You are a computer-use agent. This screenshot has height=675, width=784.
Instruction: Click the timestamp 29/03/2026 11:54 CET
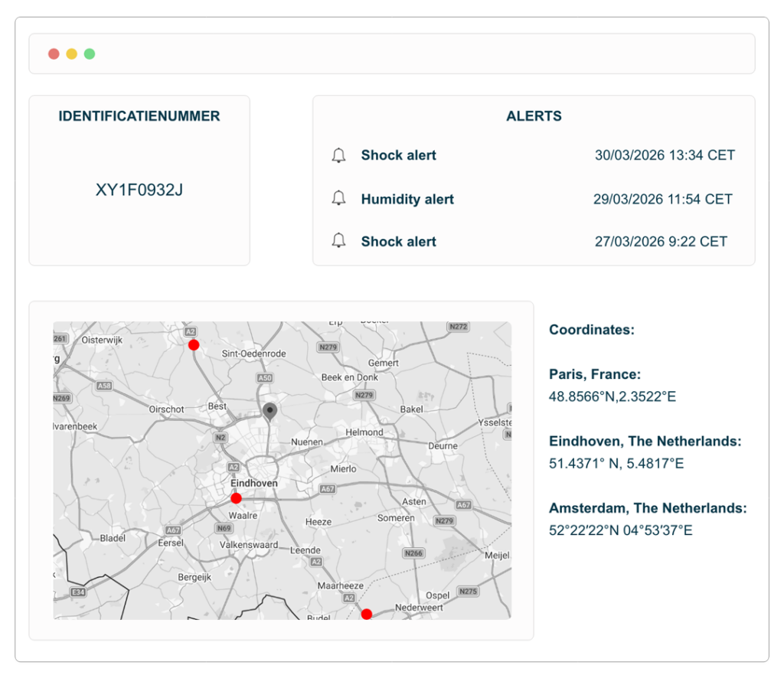coord(662,199)
